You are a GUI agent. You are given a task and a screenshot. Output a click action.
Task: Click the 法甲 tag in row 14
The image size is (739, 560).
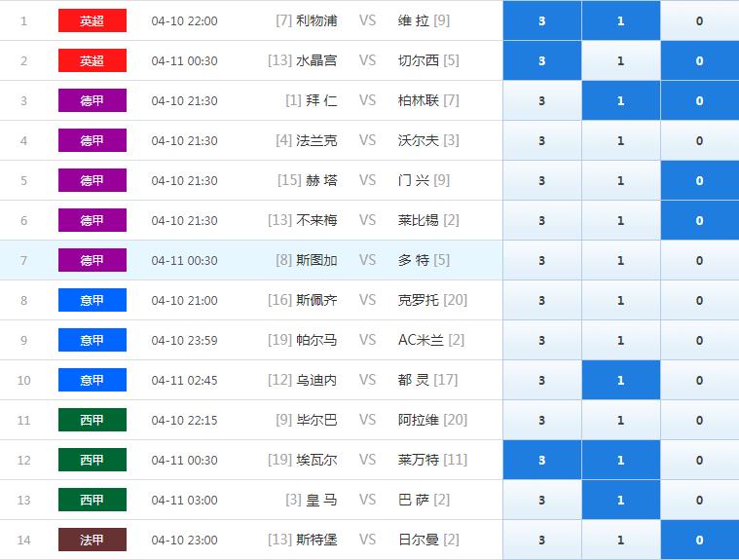pyautogui.click(x=92, y=540)
